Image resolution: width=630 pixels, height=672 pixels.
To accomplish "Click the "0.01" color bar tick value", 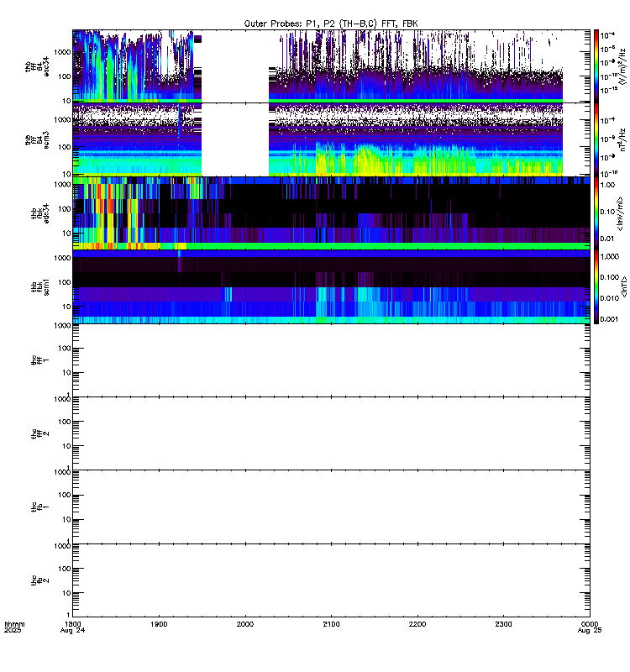I will click(x=607, y=239).
